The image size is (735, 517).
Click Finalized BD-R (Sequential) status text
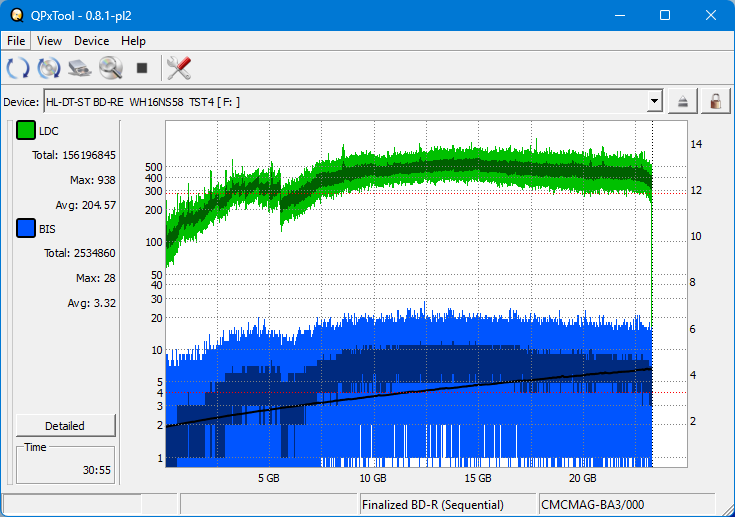coord(433,505)
